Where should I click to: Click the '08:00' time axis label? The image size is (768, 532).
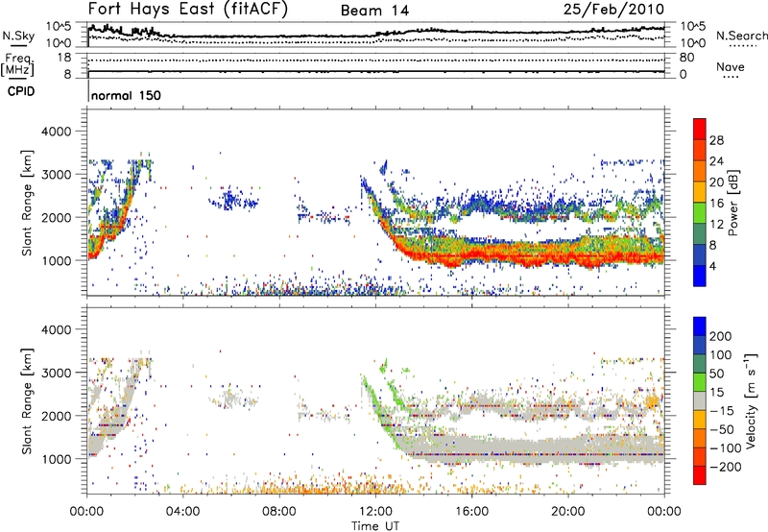pos(279,512)
